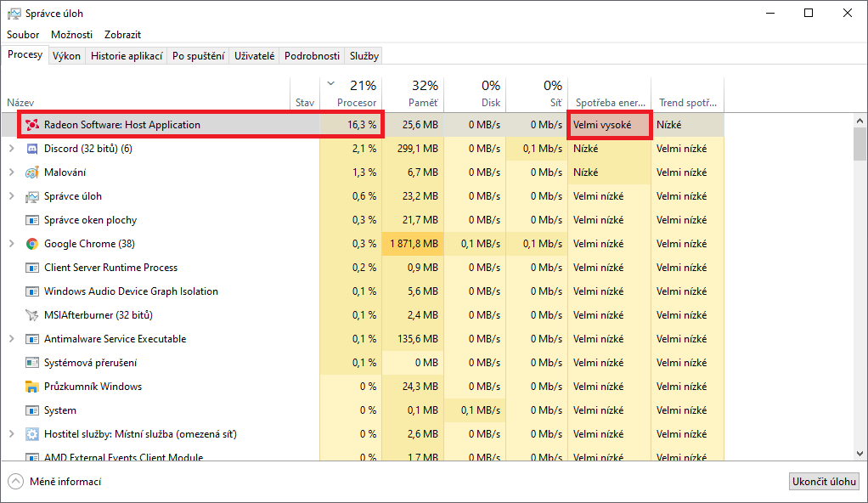The height and width of the screenshot is (503, 868).
Task: Click the Google Chrome icon
Action: [32, 244]
